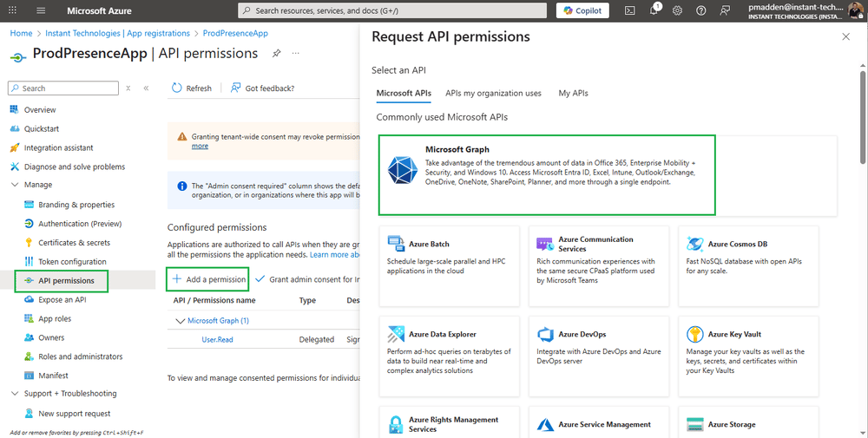The height and width of the screenshot is (438, 868).
Task: Collapse the Manage section
Action: click(x=15, y=185)
